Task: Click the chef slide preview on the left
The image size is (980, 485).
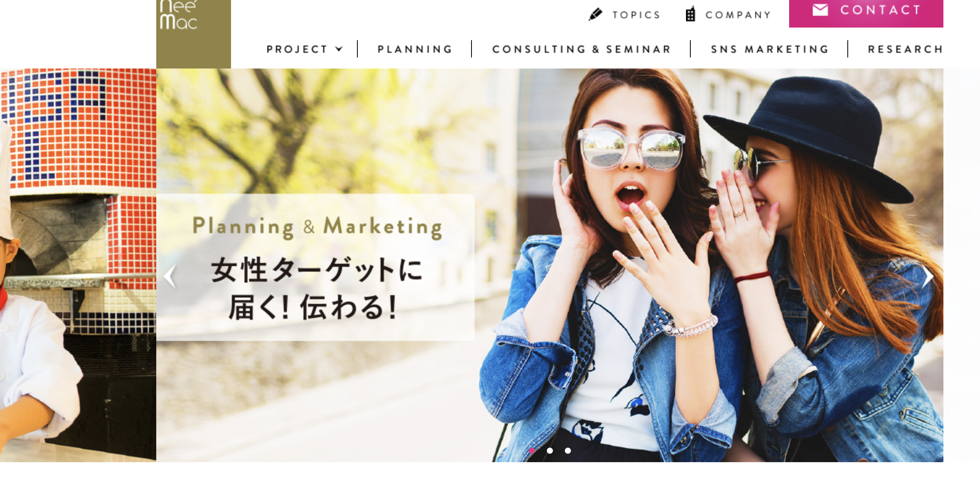Action: (x=78, y=265)
